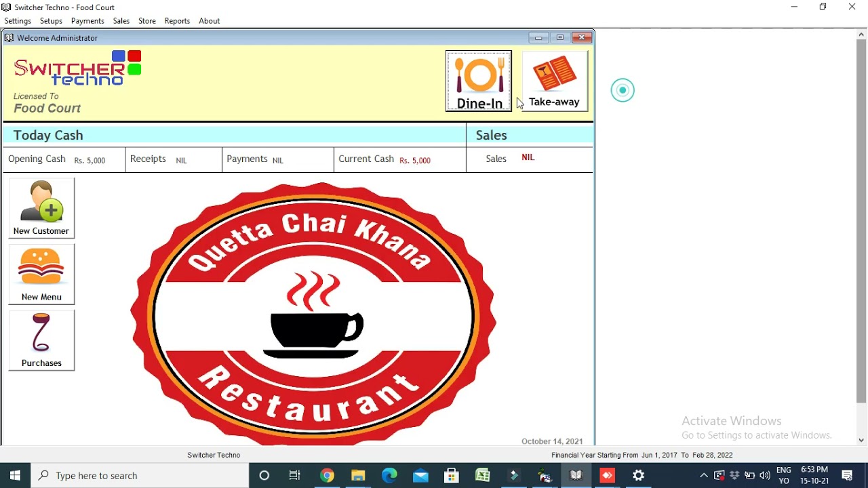Screen dimensions: 868x488
Task: Click the taskbar icon left of the book
Action: pyautogui.click(x=545, y=476)
